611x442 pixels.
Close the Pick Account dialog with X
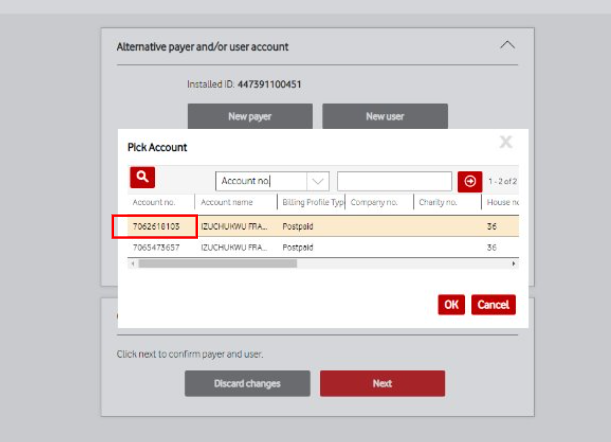[506, 143]
